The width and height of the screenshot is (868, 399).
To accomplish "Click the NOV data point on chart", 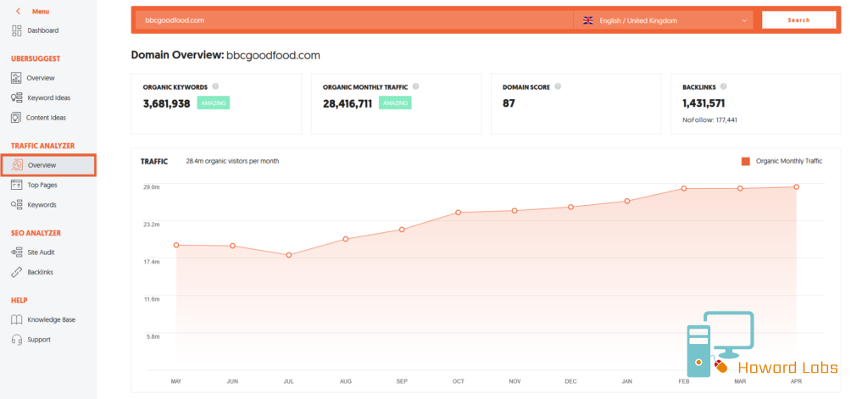I will 515,211.
